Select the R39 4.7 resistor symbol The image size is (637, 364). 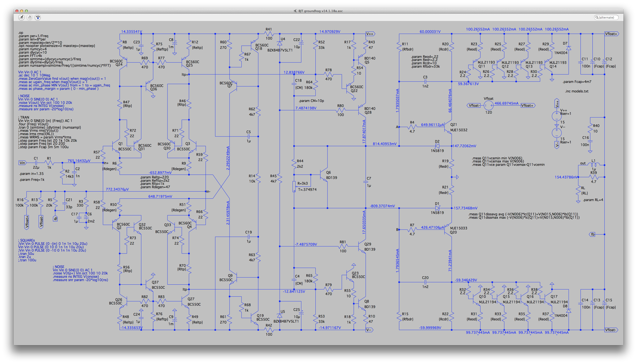click(594, 177)
